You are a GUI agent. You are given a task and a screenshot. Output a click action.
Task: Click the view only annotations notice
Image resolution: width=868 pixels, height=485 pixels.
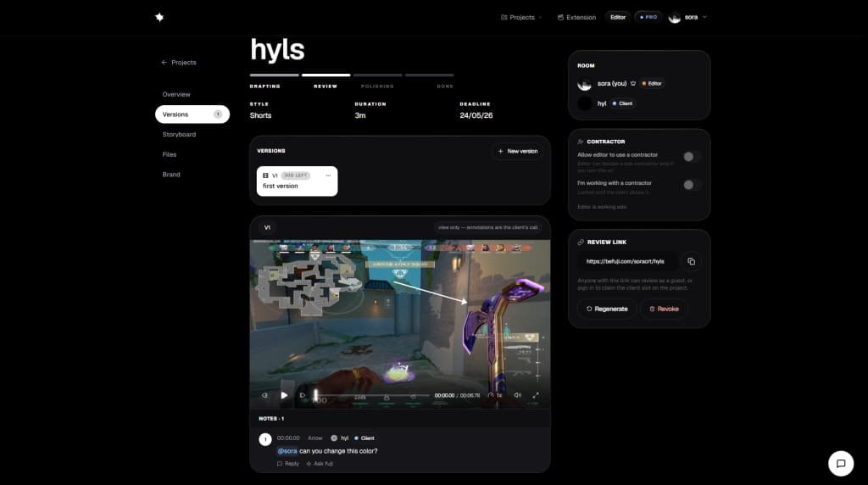[487, 227]
